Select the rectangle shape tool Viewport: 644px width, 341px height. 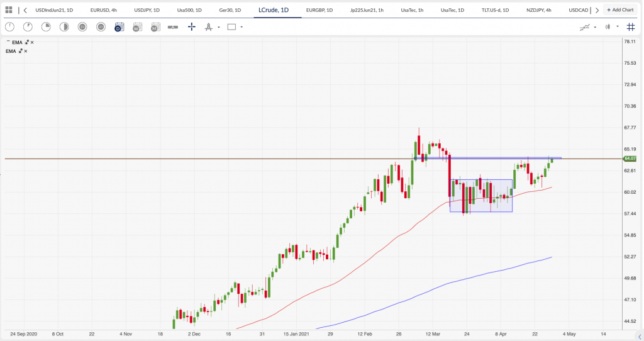click(231, 27)
